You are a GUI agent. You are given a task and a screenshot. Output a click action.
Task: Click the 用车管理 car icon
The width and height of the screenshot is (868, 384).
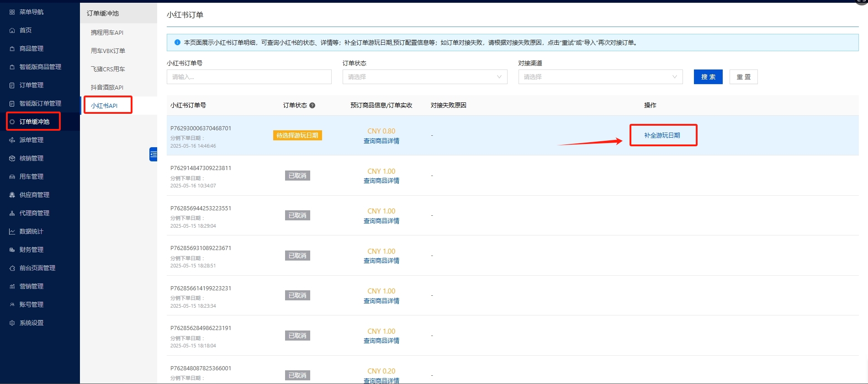[12, 176]
